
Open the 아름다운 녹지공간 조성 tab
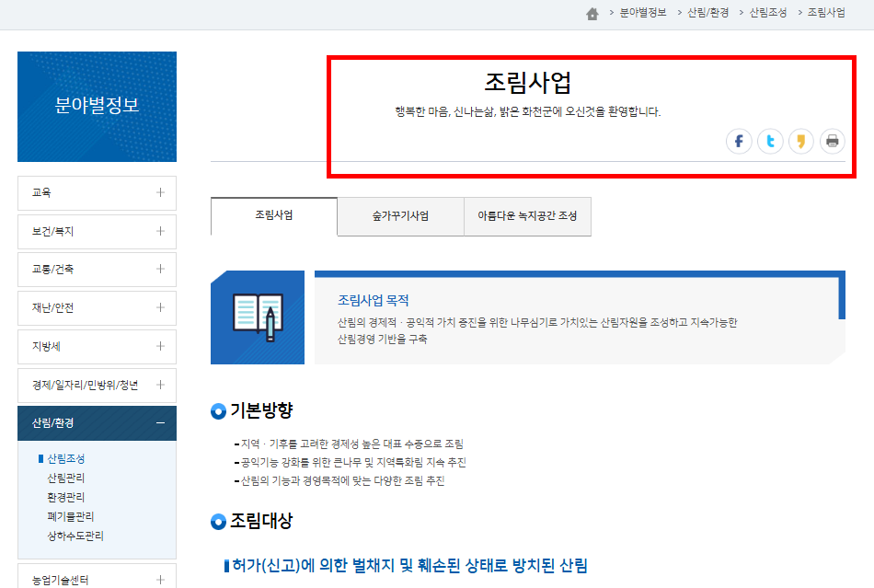click(527, 216)
